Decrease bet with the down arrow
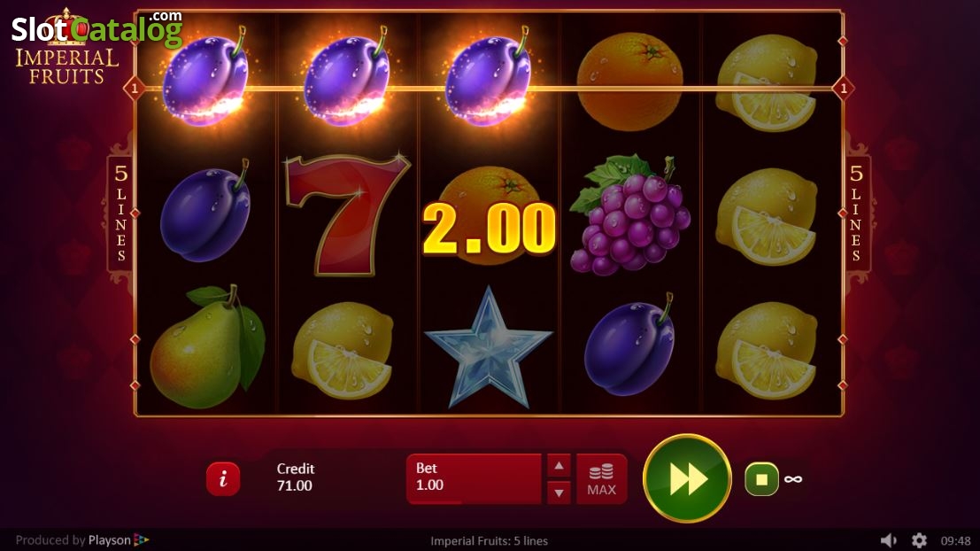 tap(559, 493)
